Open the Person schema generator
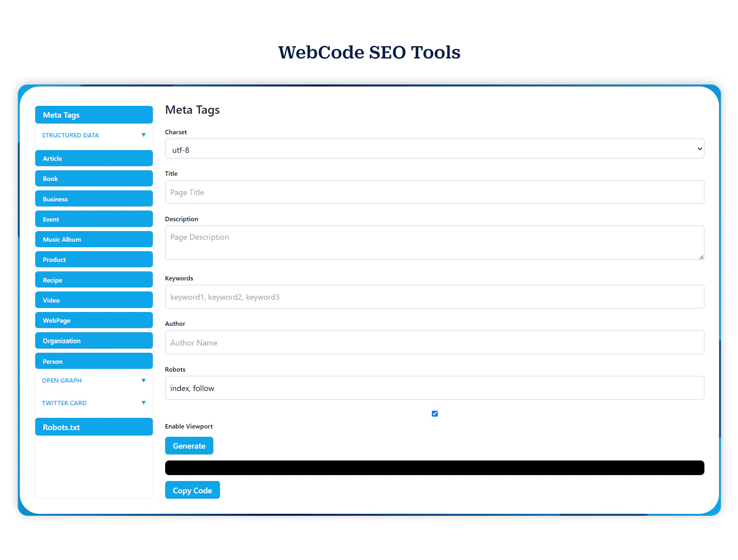The height and width of the screenshot is (560, 738). (x=94, y=361)
